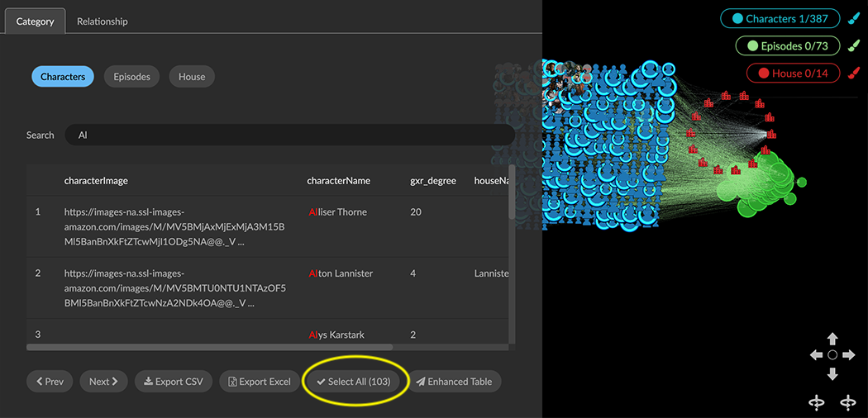Viewport: 868px width, 418px height.
Task: Sort by characterImage column header
Action: coord(97,181)
